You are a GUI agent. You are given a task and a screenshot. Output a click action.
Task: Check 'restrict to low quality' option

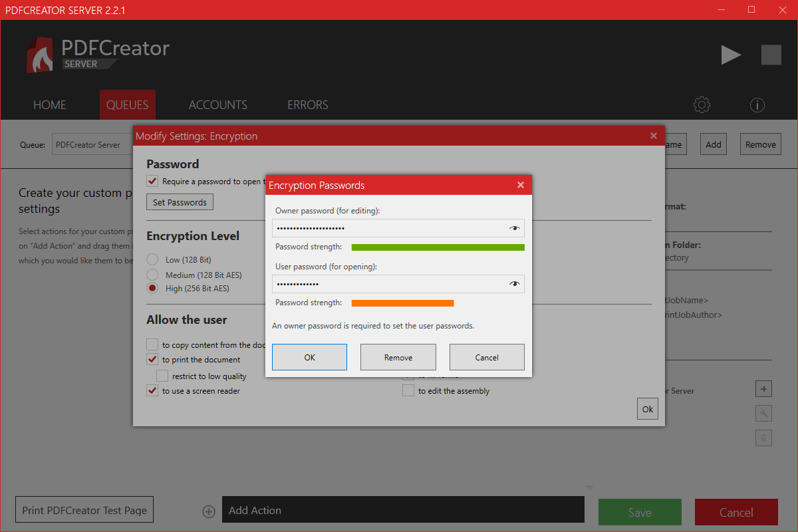(162, 376)
